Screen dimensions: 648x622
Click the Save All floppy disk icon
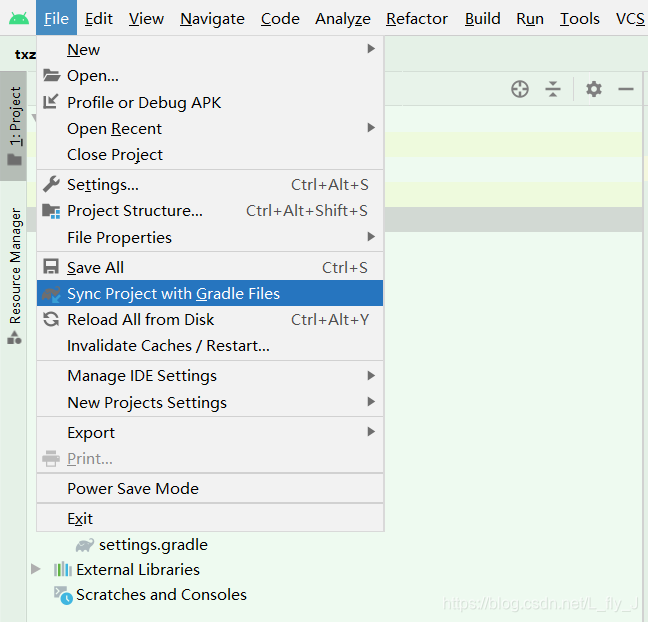(51, 267)
